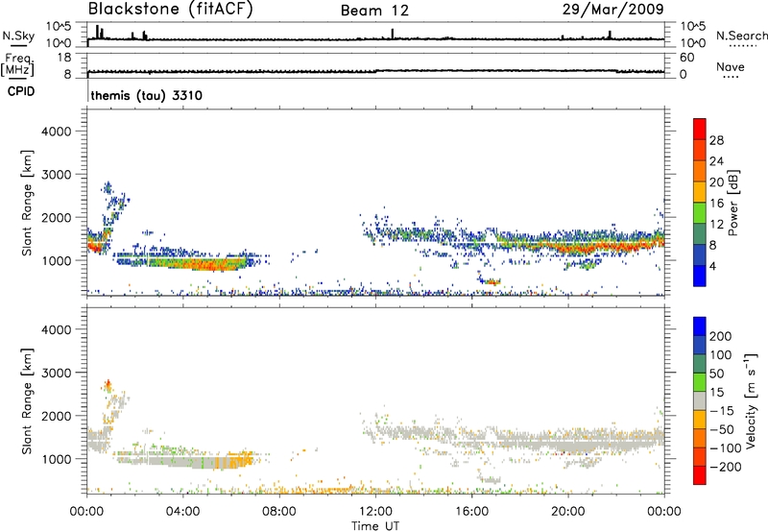Click the '16:00' time tick label

pos(471,512)
